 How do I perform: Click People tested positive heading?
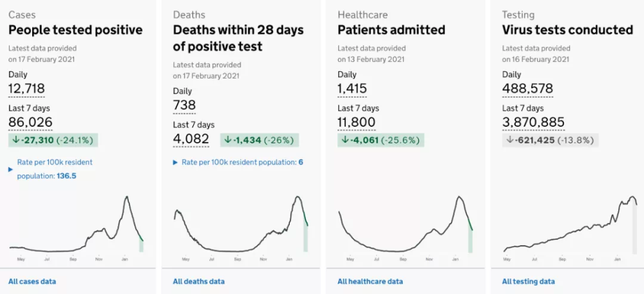tap(75, 30)
